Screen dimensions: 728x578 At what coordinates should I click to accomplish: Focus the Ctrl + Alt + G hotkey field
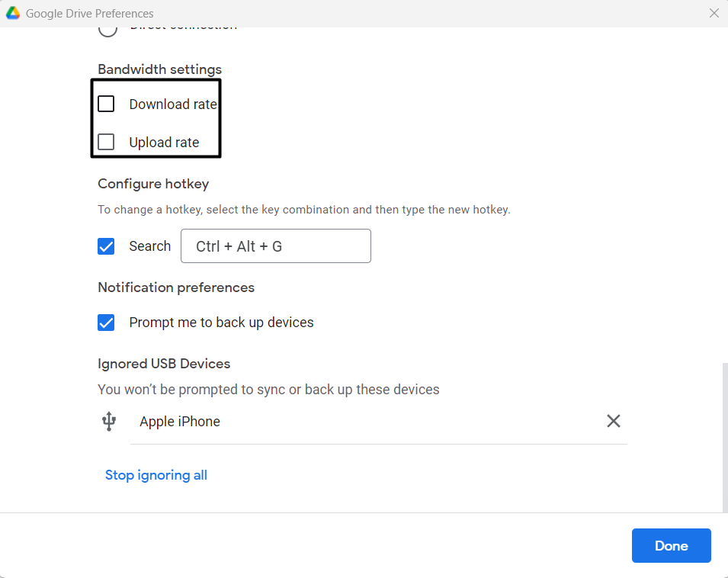pos(275,246)
